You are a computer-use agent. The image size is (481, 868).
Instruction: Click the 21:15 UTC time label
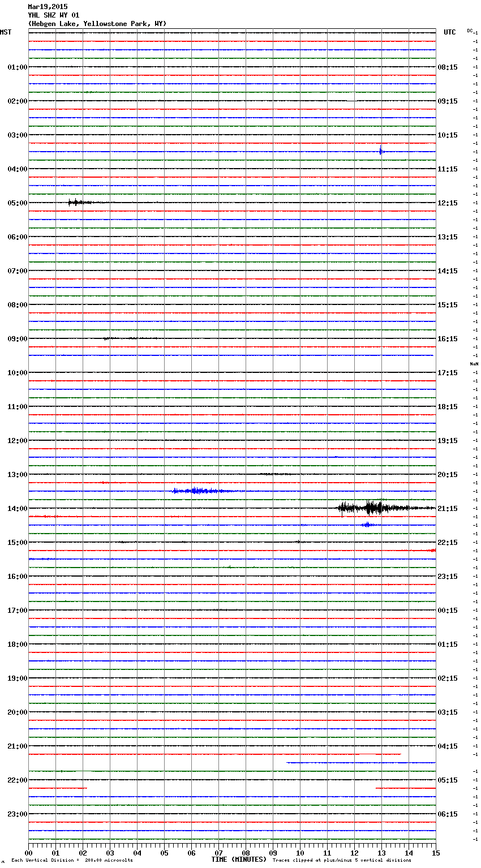coord(448,509)
